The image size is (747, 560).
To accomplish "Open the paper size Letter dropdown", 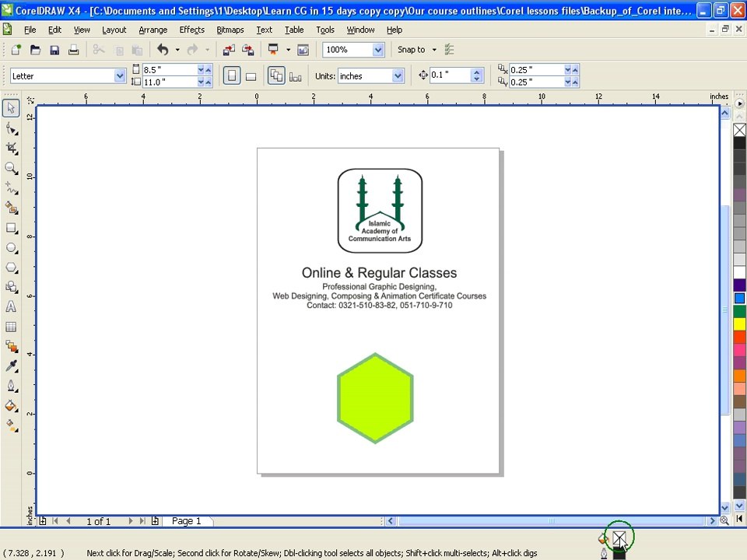I will 120,75.
